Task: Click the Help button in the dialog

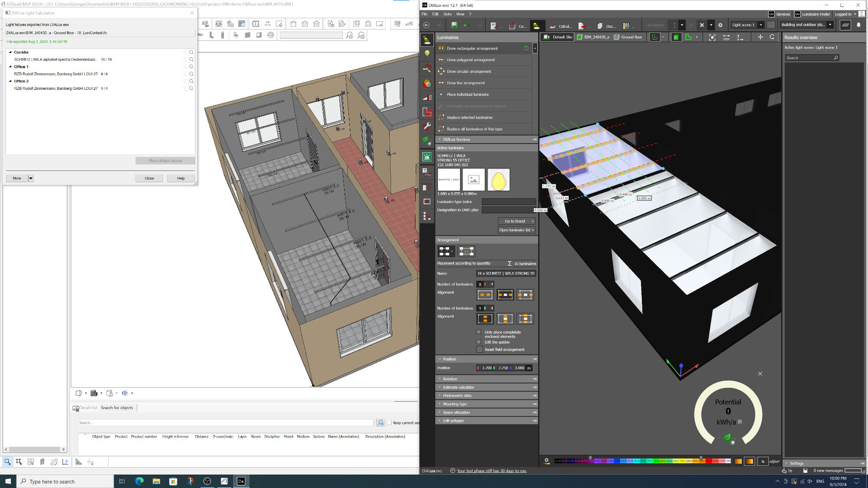Action: (181, 178)
